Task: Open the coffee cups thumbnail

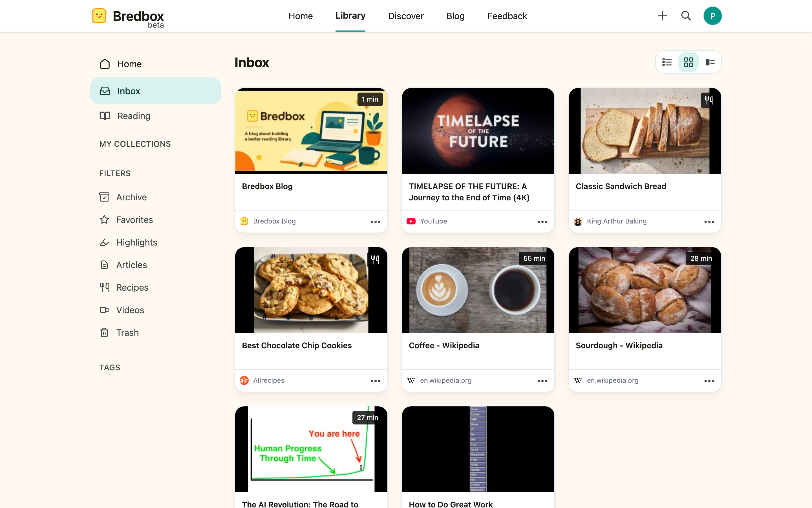Action: [478, 290]
